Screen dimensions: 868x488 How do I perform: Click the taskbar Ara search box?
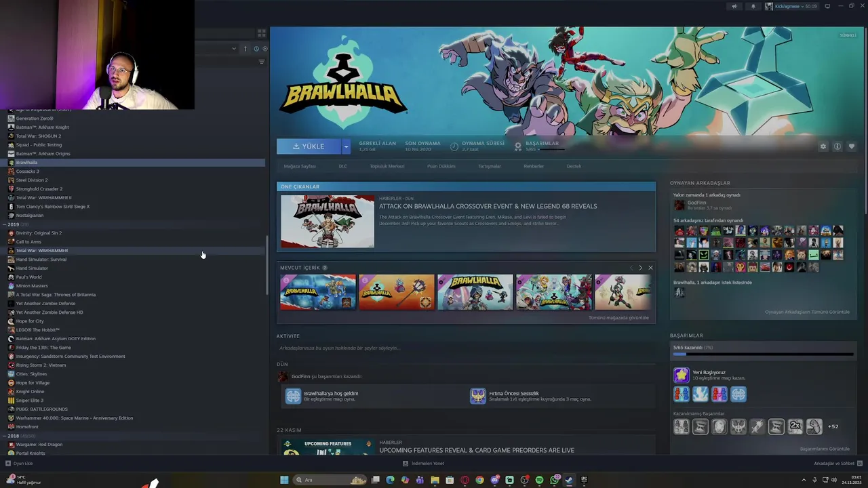[x=330, y=480]
